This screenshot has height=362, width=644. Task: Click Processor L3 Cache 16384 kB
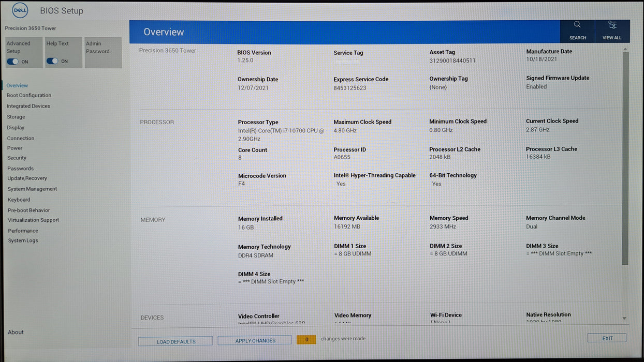538,156
